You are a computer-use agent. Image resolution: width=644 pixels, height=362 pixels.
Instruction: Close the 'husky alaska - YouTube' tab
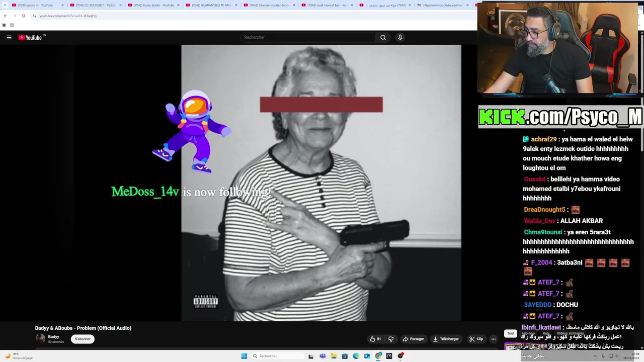click(178, 5)
